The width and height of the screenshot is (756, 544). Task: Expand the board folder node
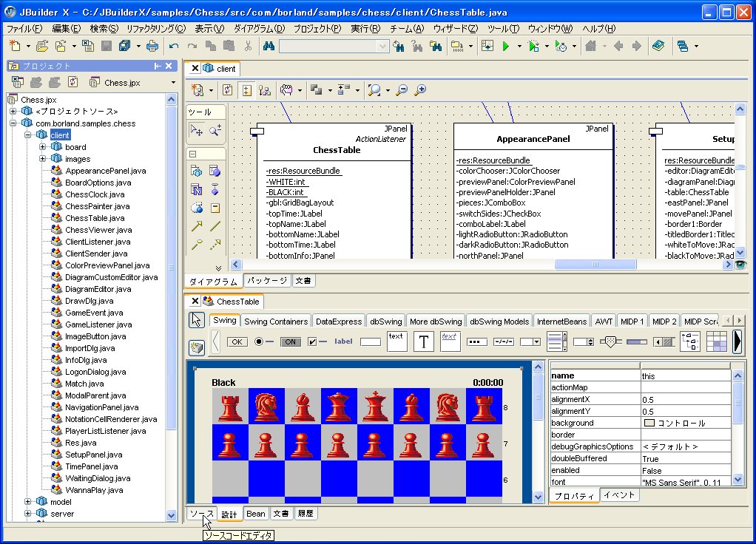point(42,147)
